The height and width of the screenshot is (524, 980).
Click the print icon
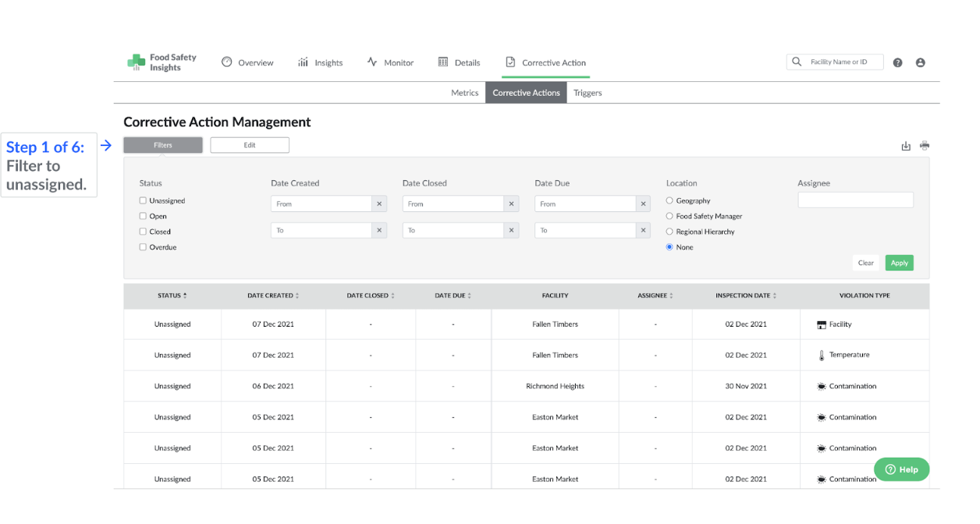point(925,146)
